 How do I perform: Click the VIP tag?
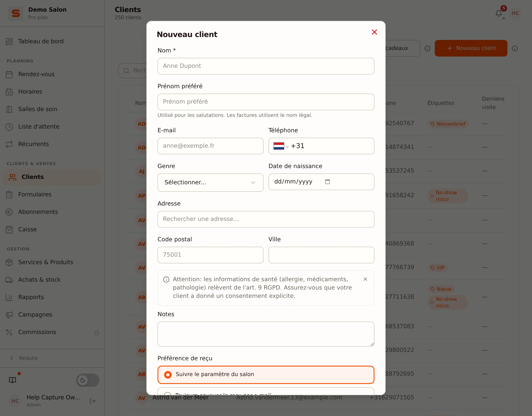pos(437,268)
